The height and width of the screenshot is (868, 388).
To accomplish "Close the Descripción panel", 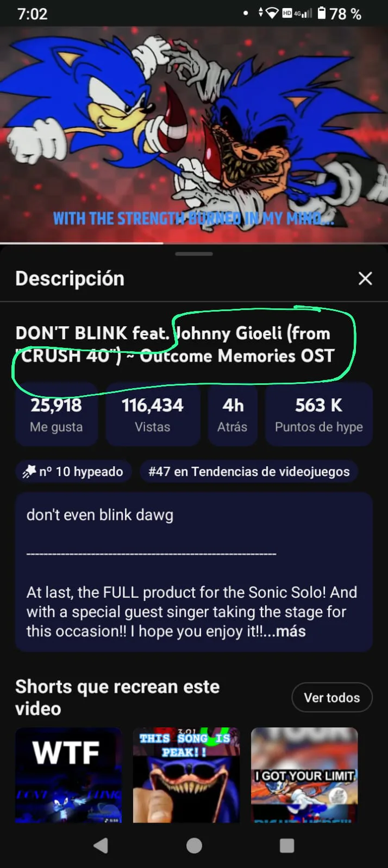I will pyautogui.click(x=365, y=278).
